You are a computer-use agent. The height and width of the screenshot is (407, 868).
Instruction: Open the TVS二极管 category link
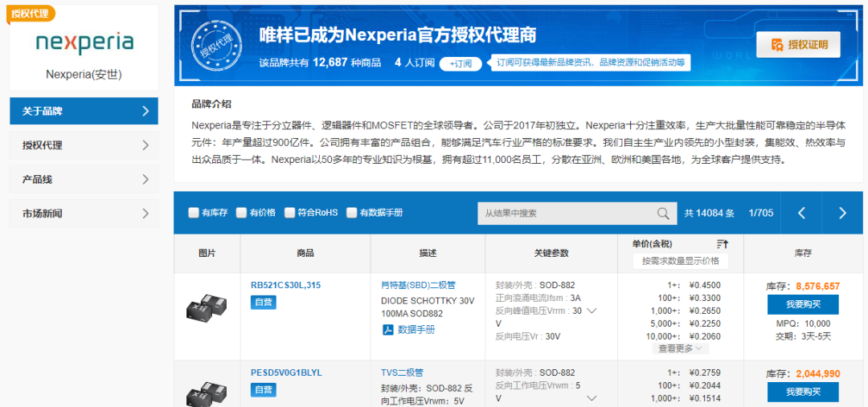click(x=403, y=373)
